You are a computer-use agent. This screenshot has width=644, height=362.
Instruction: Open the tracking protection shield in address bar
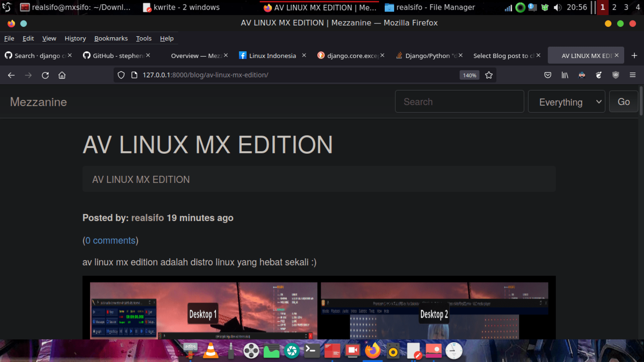coord(121,75)
